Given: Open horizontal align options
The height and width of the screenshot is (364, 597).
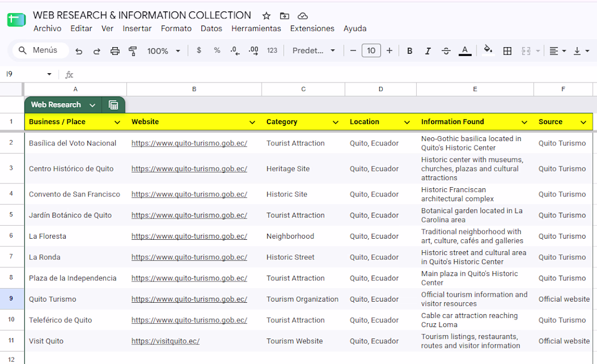Looking at the screenshot, I should click(x=558, y=50).
